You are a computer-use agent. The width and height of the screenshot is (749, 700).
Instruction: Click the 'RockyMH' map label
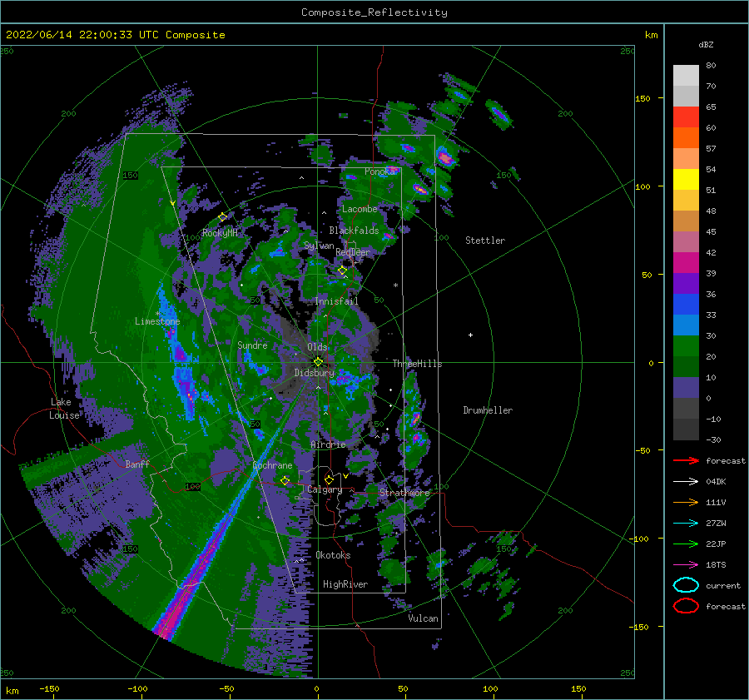220,233
